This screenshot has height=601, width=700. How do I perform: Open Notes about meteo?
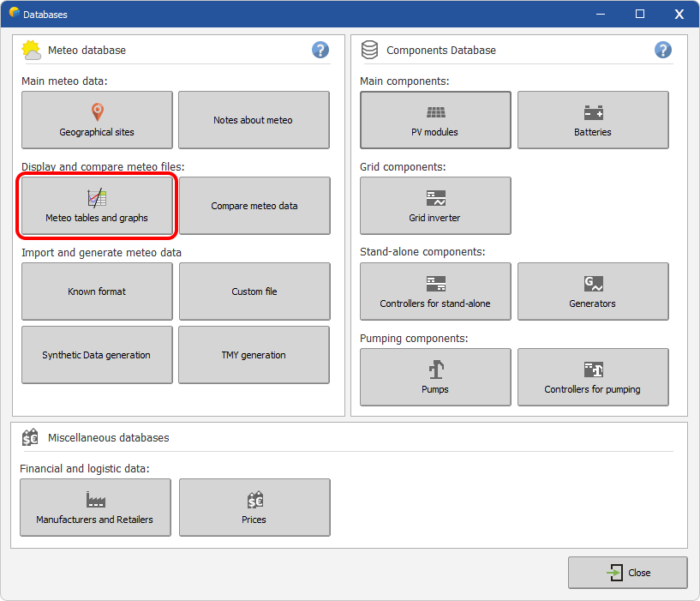tap(254, 120)
